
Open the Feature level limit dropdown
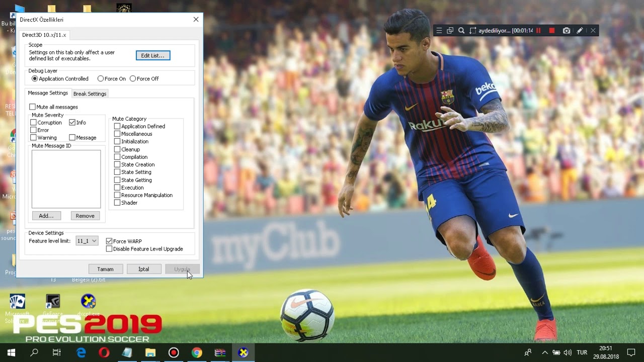[x=87, y=241]
